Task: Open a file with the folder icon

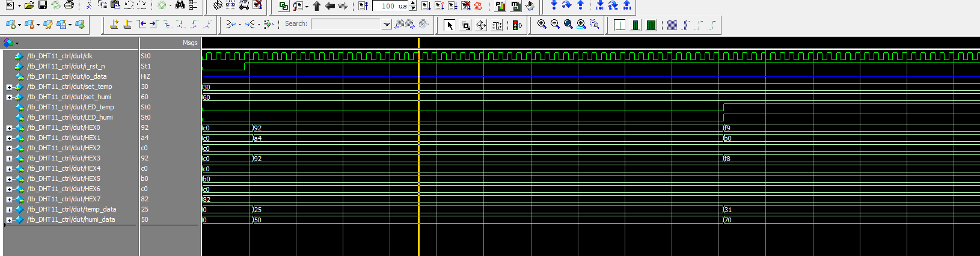Action: pyautogui.click(x=29, y=5)
